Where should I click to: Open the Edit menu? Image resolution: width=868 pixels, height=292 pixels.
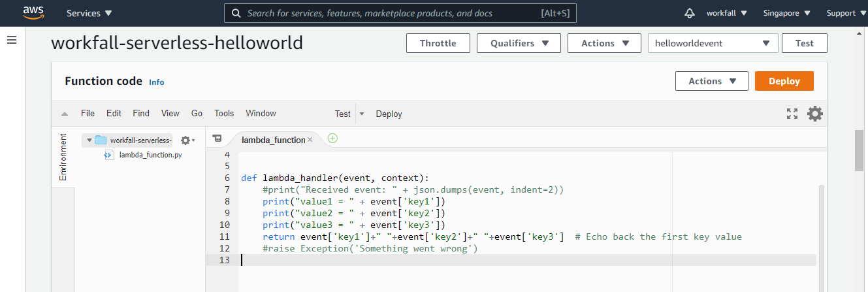click(x=114, y=113)
